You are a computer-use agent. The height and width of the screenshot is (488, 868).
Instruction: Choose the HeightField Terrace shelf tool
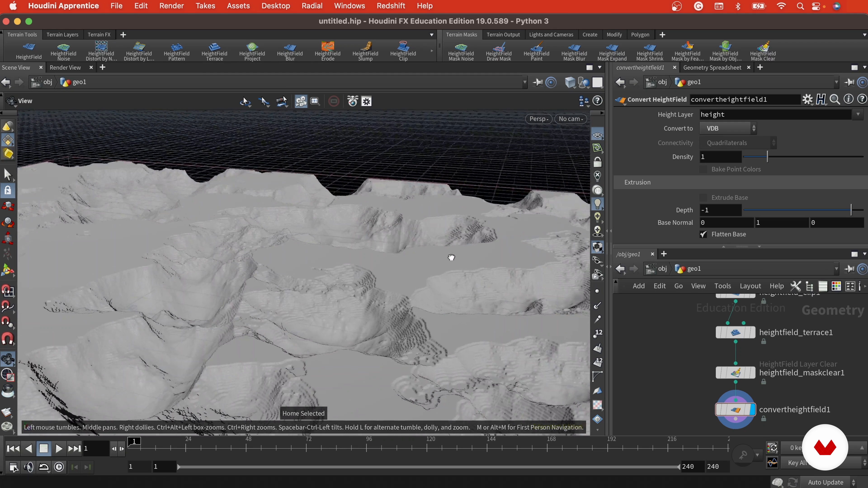(x=214, y=51)
